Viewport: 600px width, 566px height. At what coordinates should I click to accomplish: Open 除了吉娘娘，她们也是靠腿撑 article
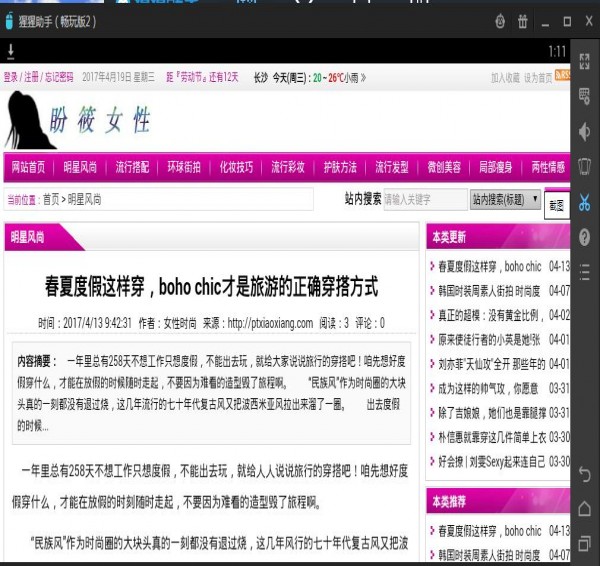[x=492, y=413]
